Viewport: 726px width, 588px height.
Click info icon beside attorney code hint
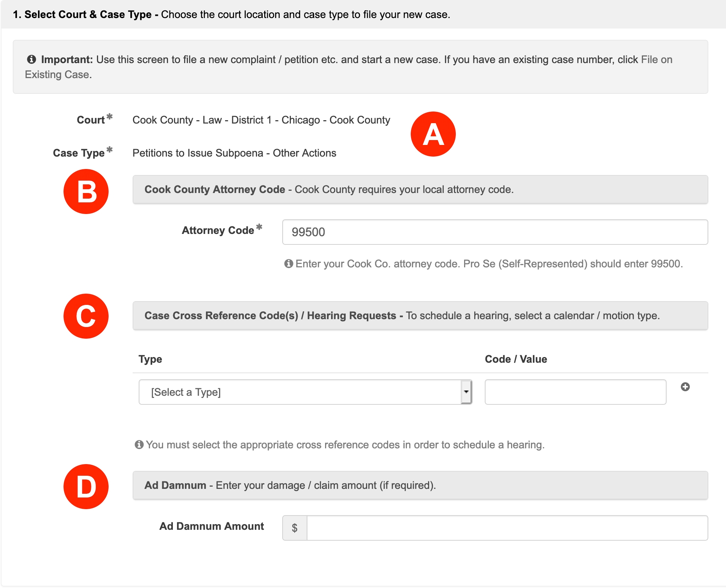coord(289,264)
